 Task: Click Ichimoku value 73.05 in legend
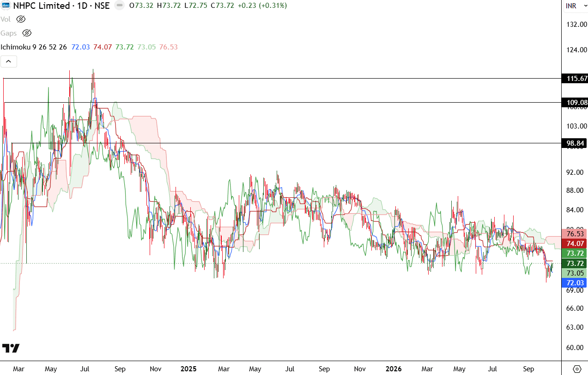146,47
